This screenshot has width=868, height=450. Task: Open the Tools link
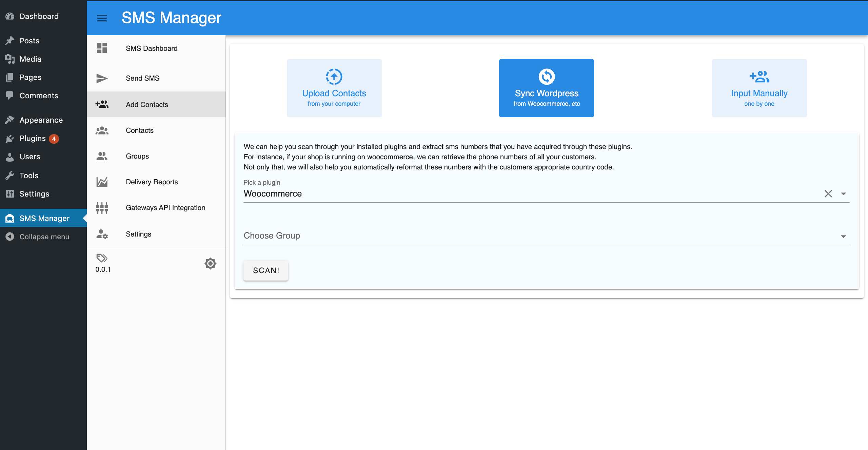[29, 176]
